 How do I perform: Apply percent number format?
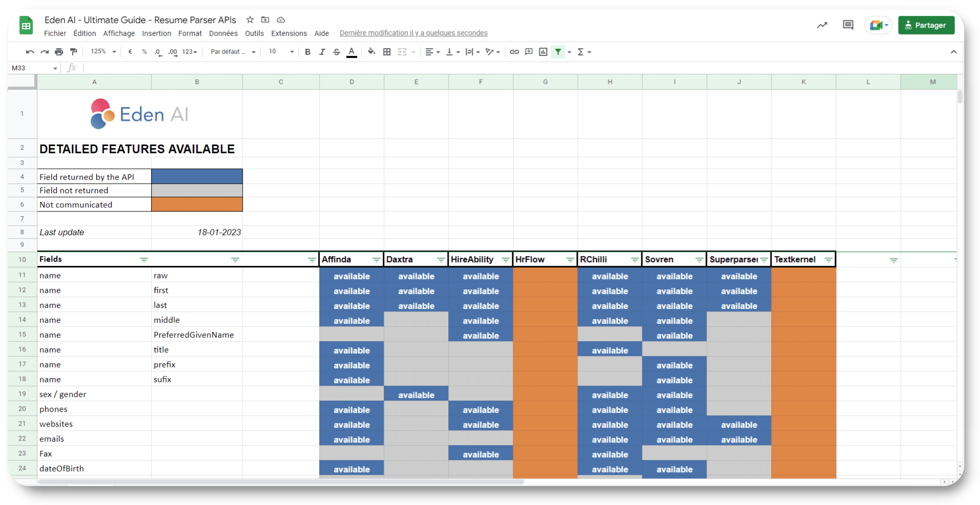pyautogui.click(x=144, y=52)
